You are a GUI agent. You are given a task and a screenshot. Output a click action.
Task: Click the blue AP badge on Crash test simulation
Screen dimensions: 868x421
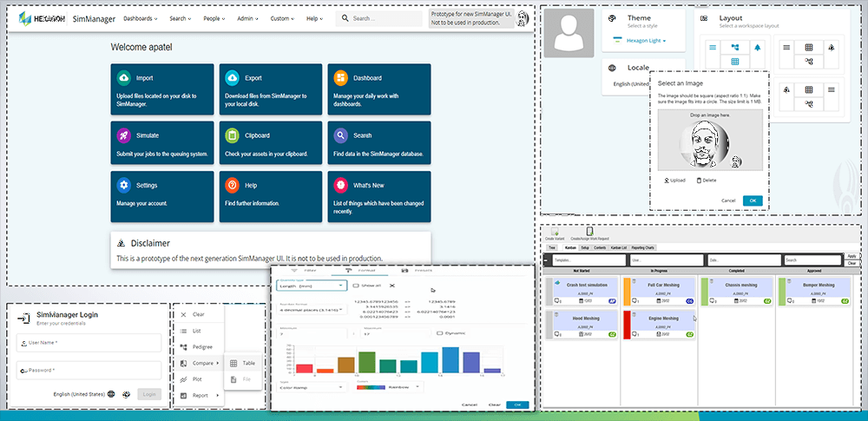click(612, 301)
